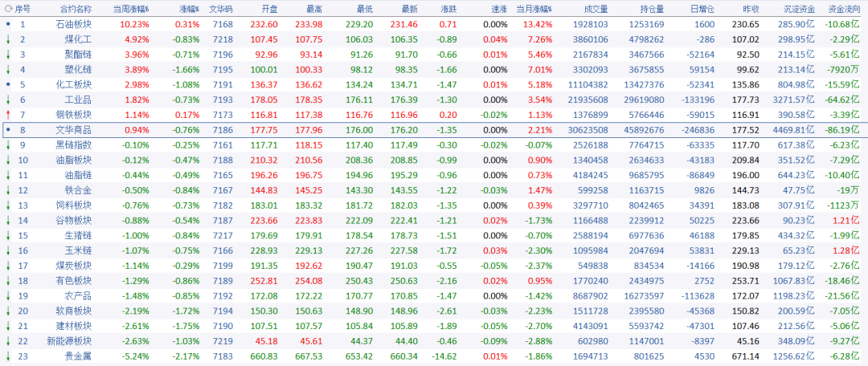
Task: Click the red up-arrow icon on row 7
Action: pyautogui.click(x=8, y=115)
